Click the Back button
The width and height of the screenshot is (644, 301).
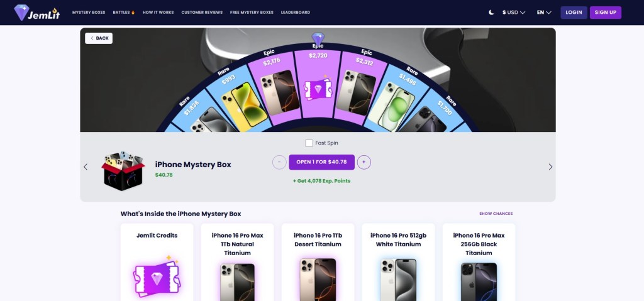99,38
